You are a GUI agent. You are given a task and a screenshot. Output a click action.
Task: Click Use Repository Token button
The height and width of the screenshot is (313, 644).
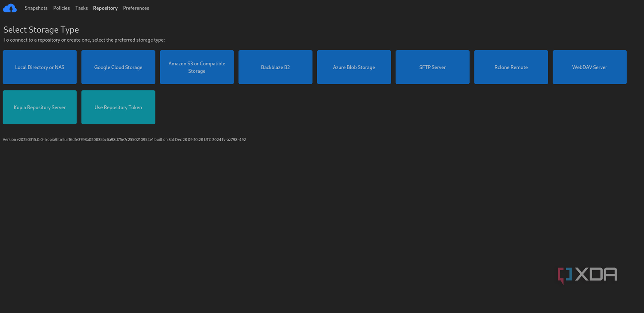(118, 107)
